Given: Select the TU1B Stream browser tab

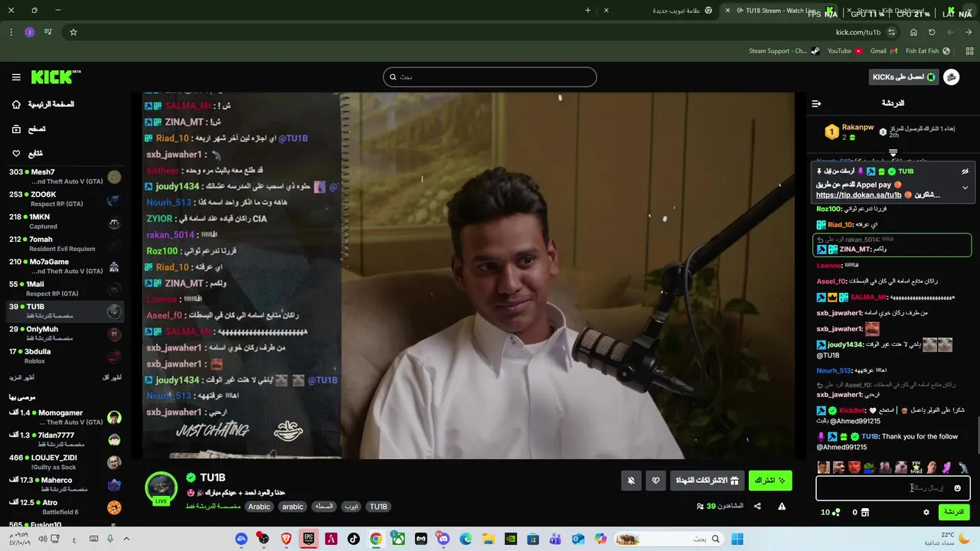Looking at the screenshot, I should (x=777, y=11).
